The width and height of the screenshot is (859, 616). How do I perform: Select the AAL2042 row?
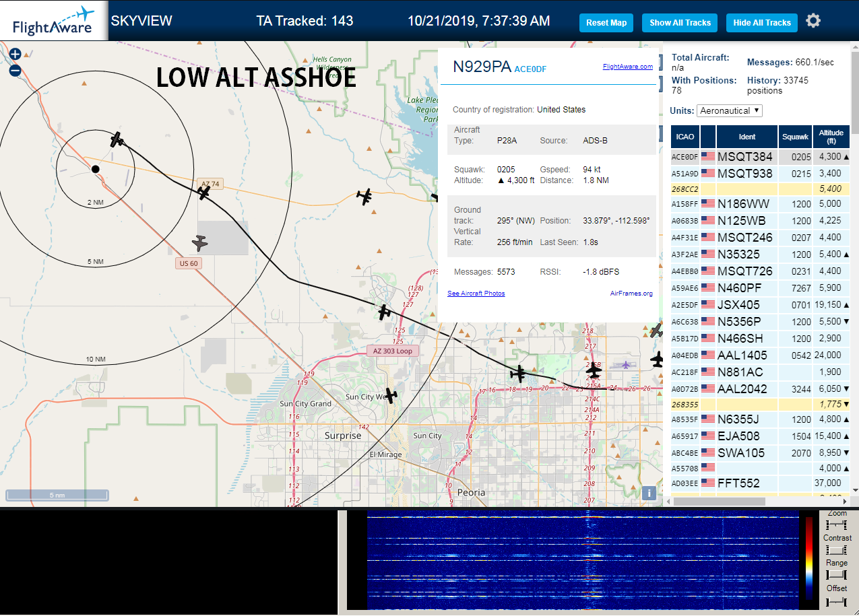tap(761, 389)
